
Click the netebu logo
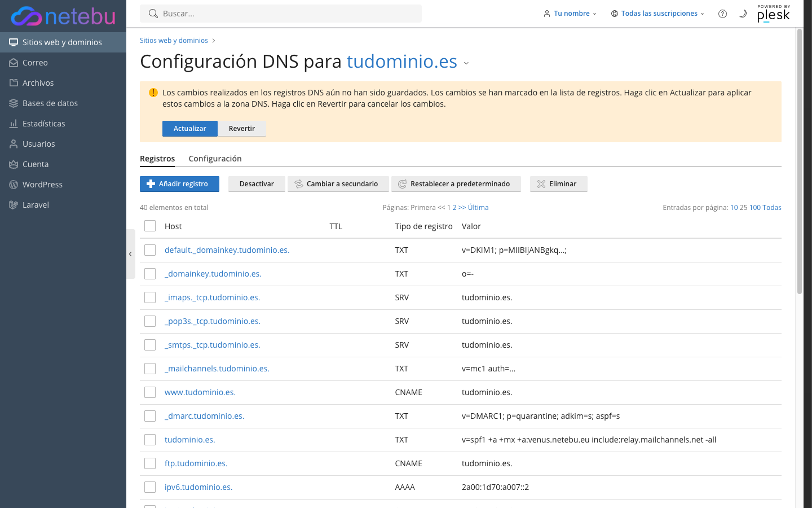point(63,16)
